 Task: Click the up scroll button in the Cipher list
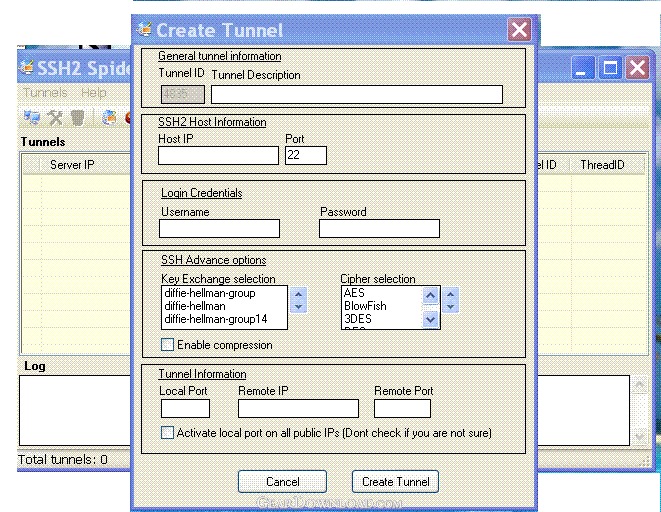pos(430,295)
